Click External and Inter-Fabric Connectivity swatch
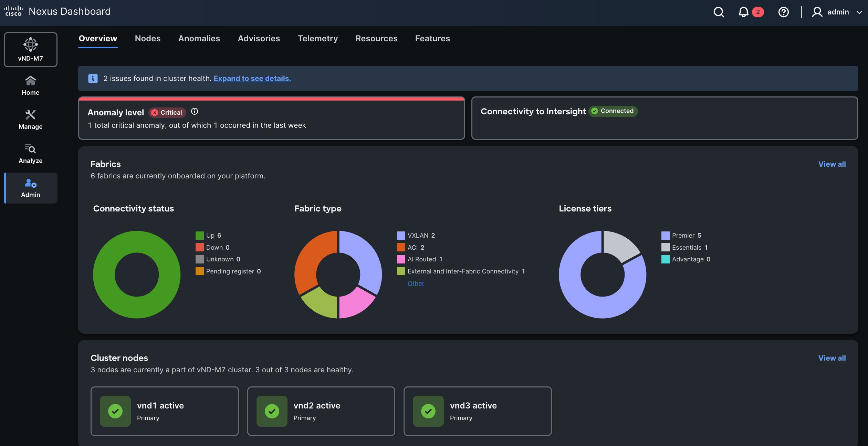The height and width of the screenshot is (446, 868). pos(401,271)
